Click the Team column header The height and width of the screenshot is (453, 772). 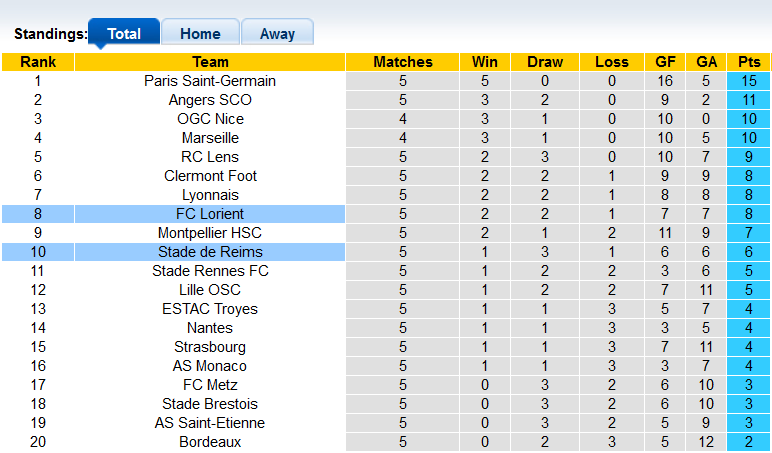click(210, 62)
